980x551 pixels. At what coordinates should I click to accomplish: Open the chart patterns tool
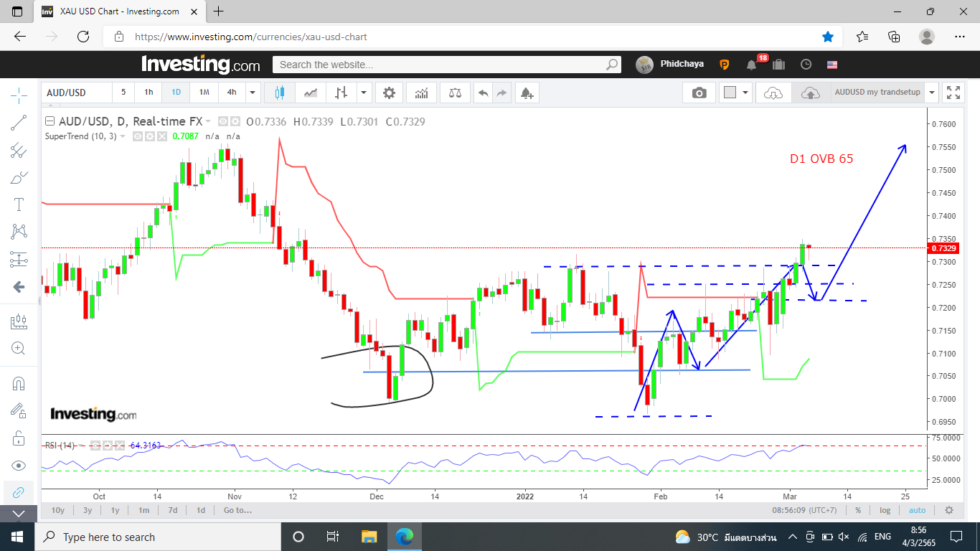(x=19, y=232)
